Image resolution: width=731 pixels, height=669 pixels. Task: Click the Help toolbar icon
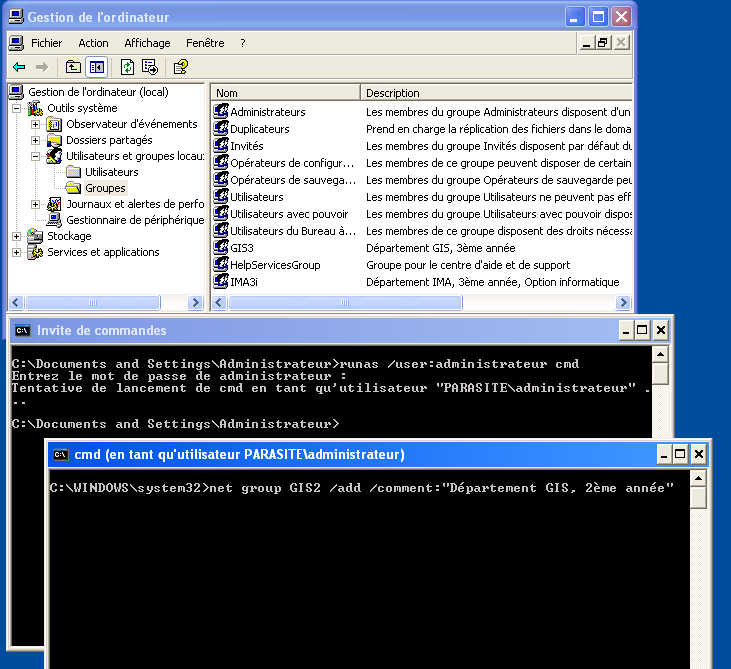[181, 67]
